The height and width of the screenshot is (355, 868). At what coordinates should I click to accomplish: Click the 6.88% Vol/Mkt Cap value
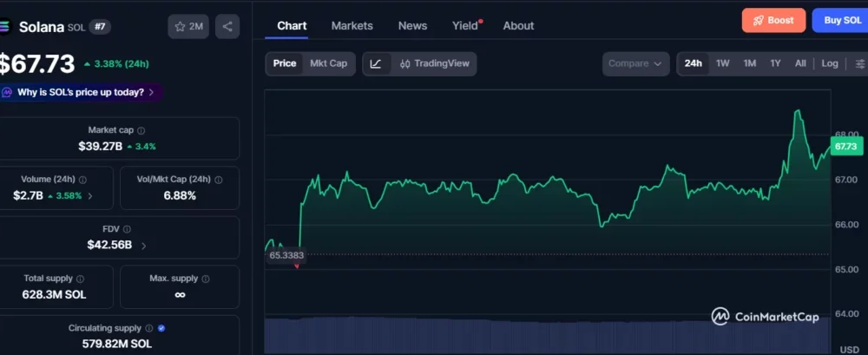coord(180,196)
